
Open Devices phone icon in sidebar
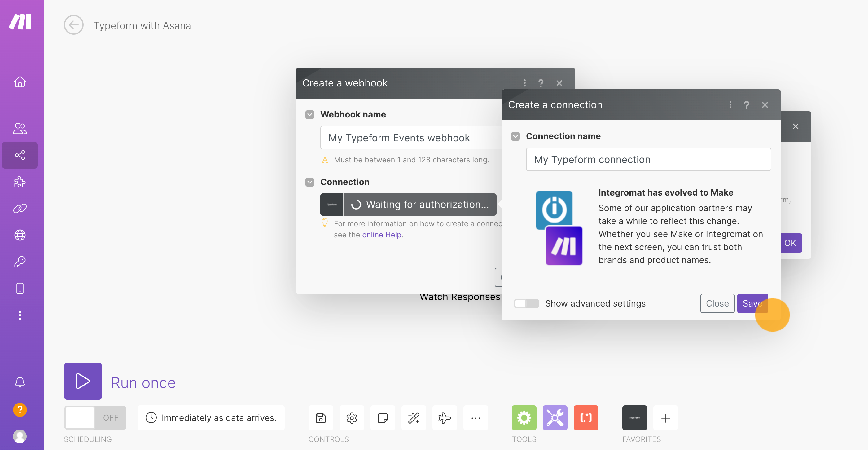point(20,288)
